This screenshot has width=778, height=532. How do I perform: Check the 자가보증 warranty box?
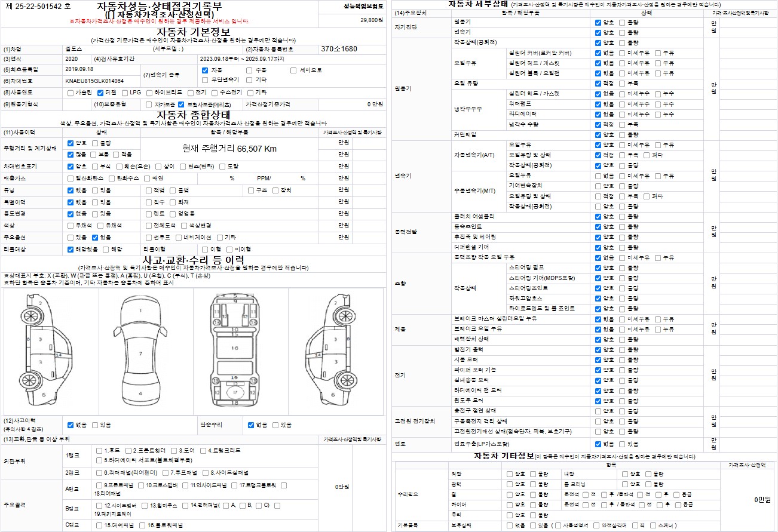click(x=149, y=104)
